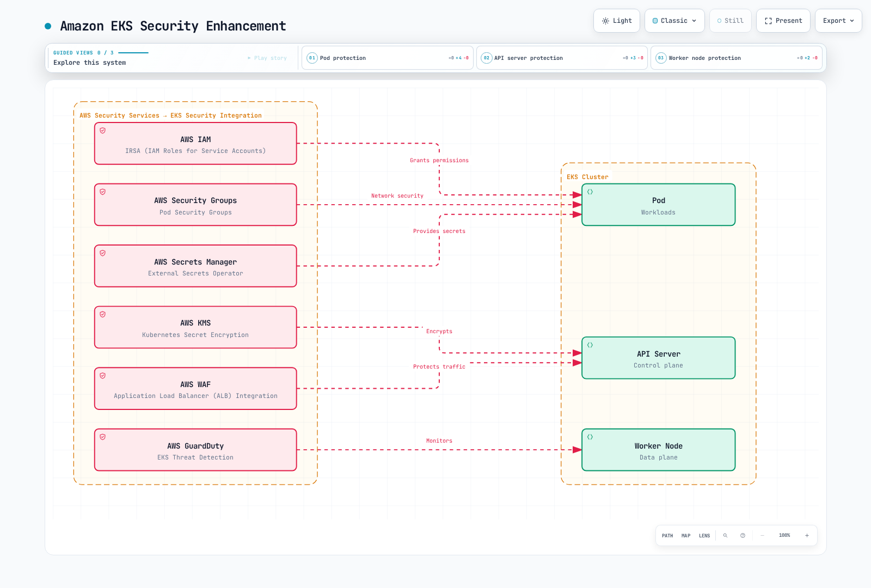
Task: Click the shield icon on AWS Secrets Manager node
Action: tap(102, 253)
